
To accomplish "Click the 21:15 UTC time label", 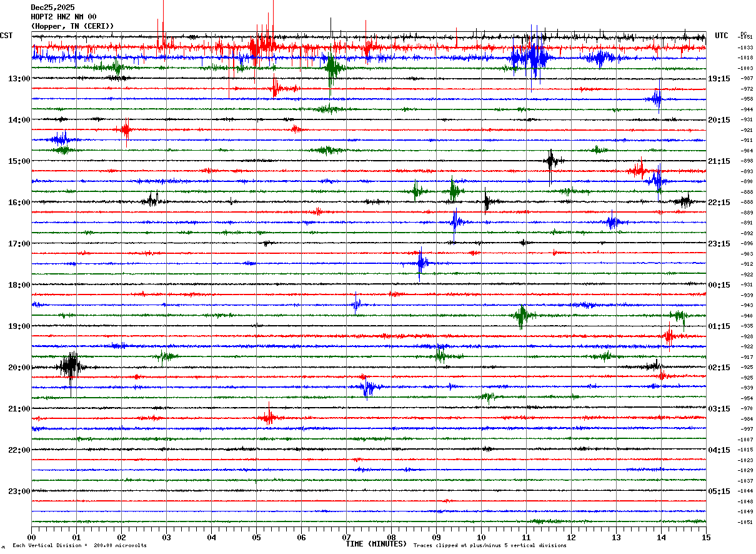I will (719, 161).
